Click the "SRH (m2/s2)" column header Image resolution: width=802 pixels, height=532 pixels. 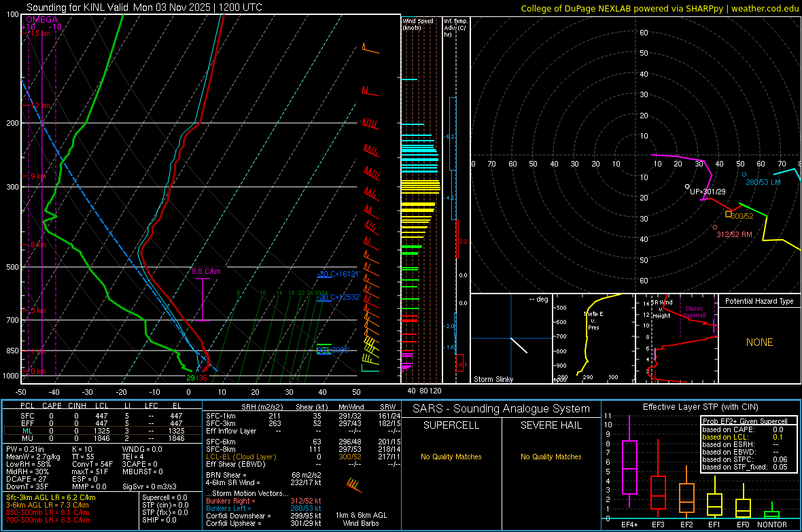262,407
